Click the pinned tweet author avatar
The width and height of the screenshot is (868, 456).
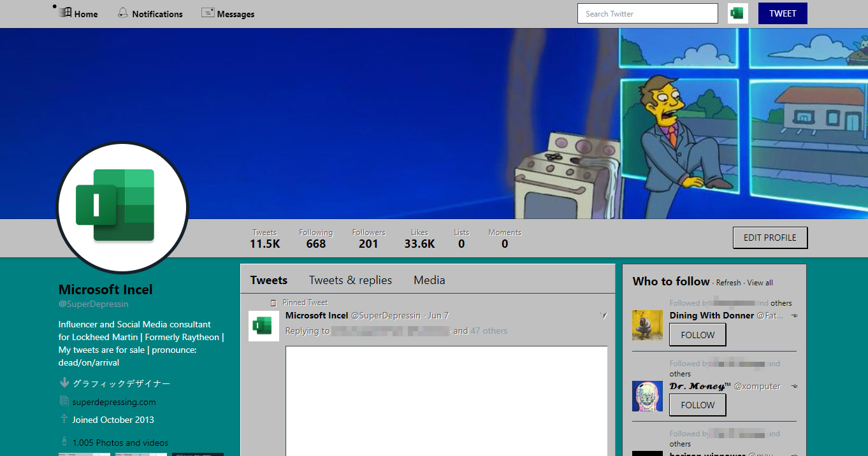(x=263, y=326)
